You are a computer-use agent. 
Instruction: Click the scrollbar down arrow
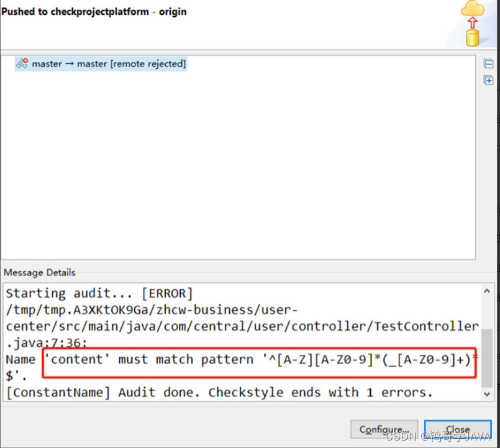pyautogui.click(x=486, y=393)
